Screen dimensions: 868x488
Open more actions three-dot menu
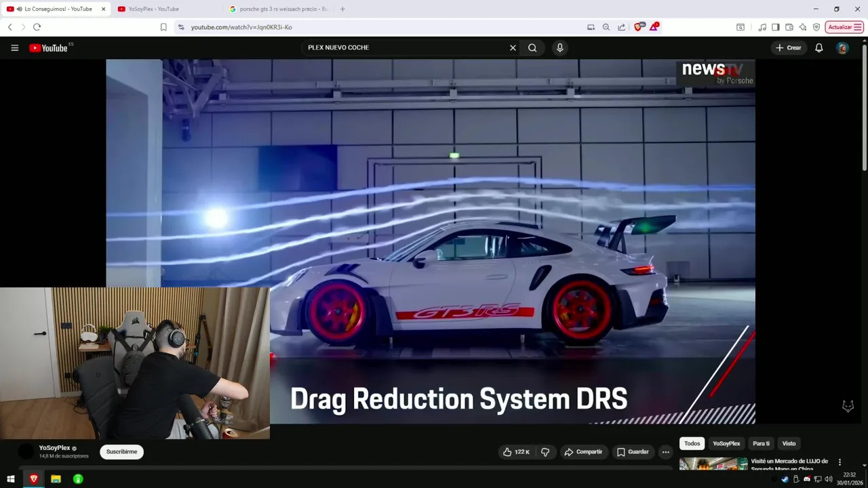coord(665,452)
